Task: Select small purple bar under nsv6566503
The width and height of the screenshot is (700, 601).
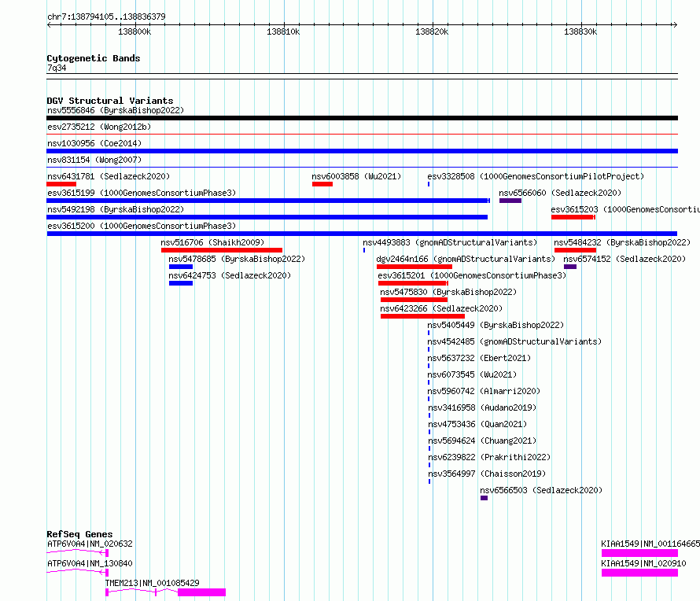Action: (x=484, y=498)
